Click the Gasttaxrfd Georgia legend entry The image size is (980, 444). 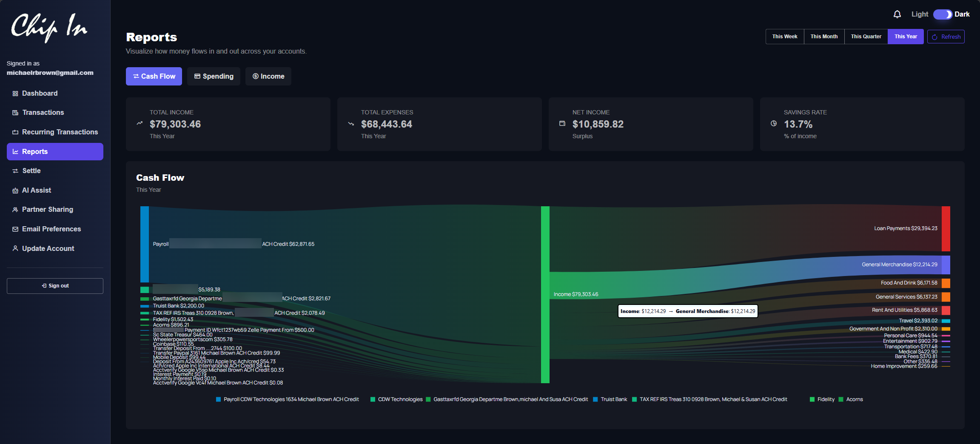(x=507, y=399)
